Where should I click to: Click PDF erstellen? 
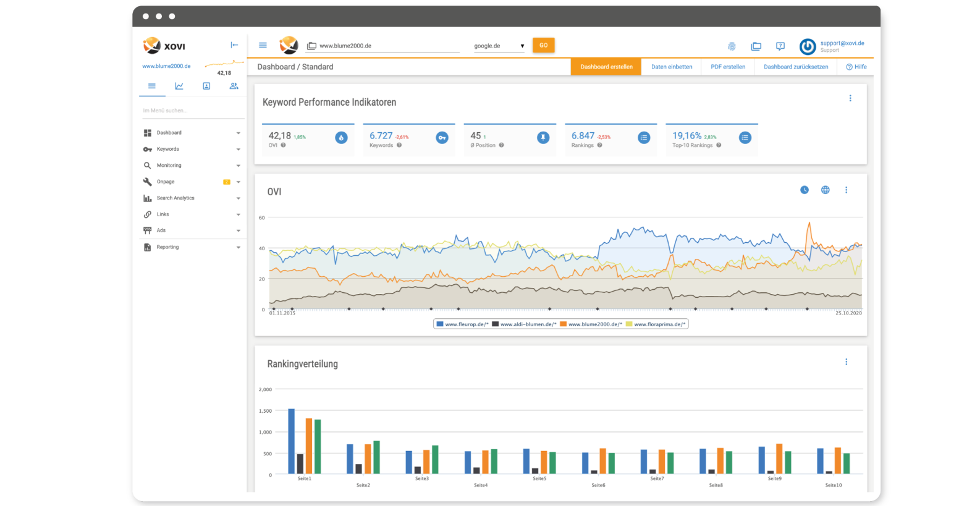(x=728, y=67)
